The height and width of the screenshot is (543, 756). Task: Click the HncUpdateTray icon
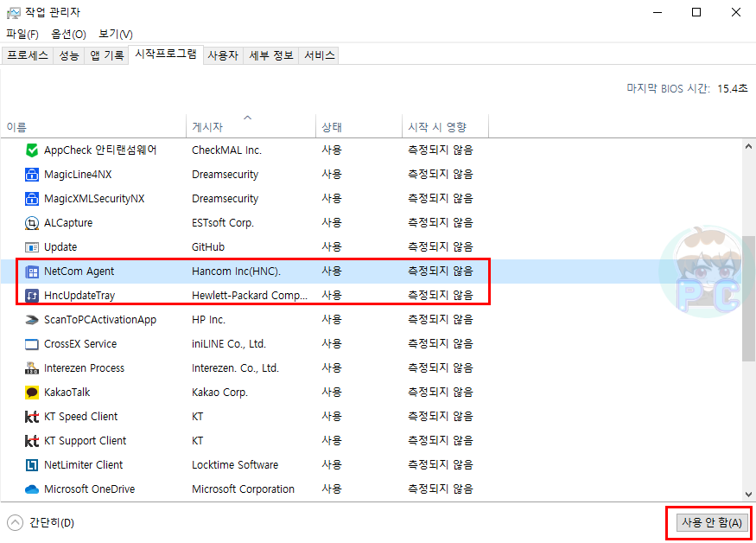32,296
